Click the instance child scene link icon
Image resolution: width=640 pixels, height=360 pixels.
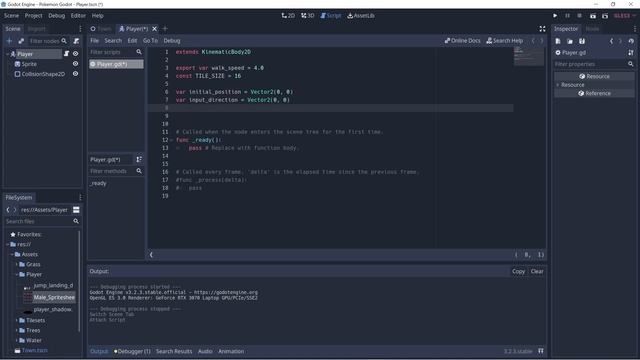click(21, 41)
